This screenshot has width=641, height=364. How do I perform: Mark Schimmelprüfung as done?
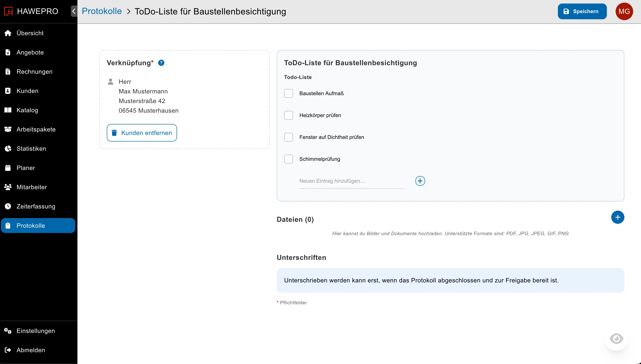(289, 159)
